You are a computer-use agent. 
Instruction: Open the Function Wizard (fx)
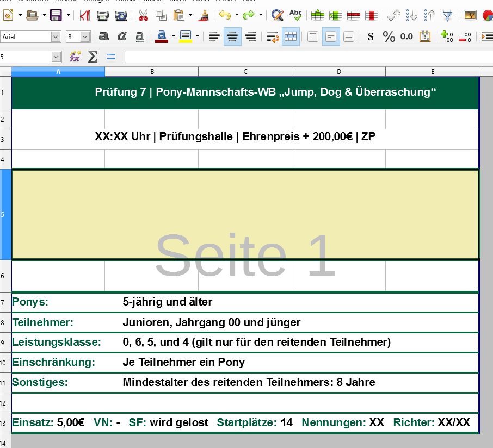pyautogui.click(x=75, y=57)
